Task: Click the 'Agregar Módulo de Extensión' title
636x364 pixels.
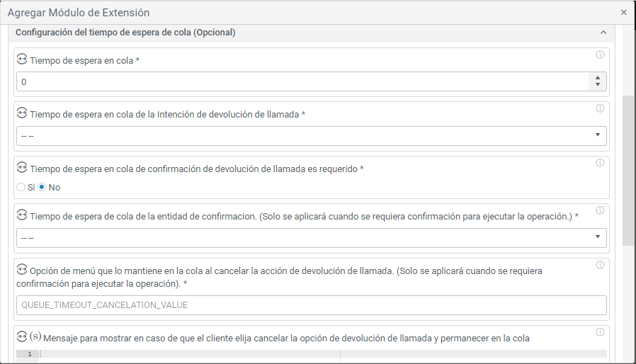Action: (x=79, y=13)
